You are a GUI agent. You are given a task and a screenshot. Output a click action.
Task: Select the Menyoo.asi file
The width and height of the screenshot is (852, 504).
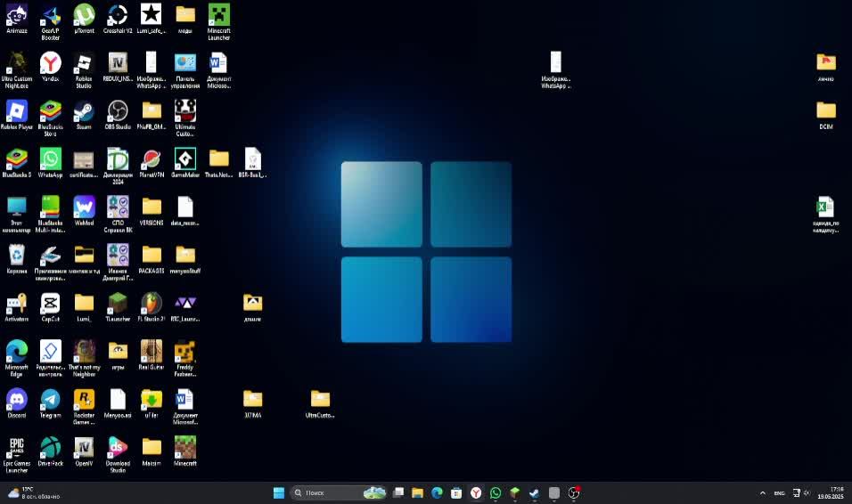click(x=118, y=403)
